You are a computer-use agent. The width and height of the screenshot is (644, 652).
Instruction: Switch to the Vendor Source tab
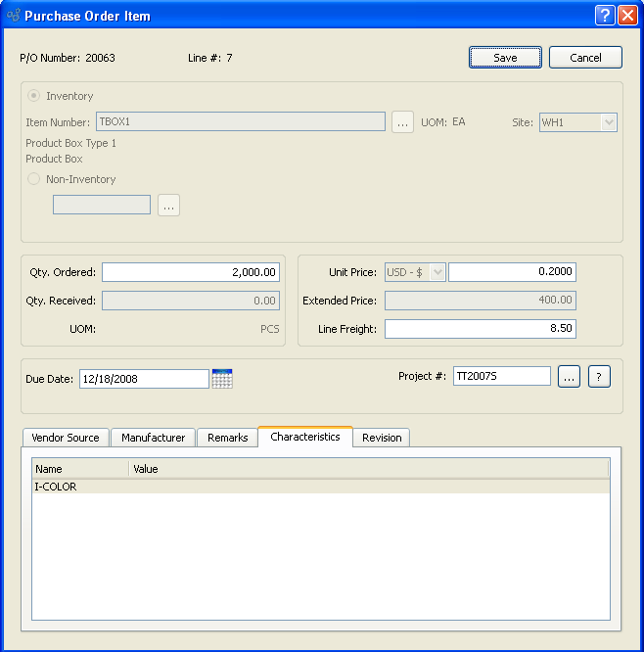(66, 438)
